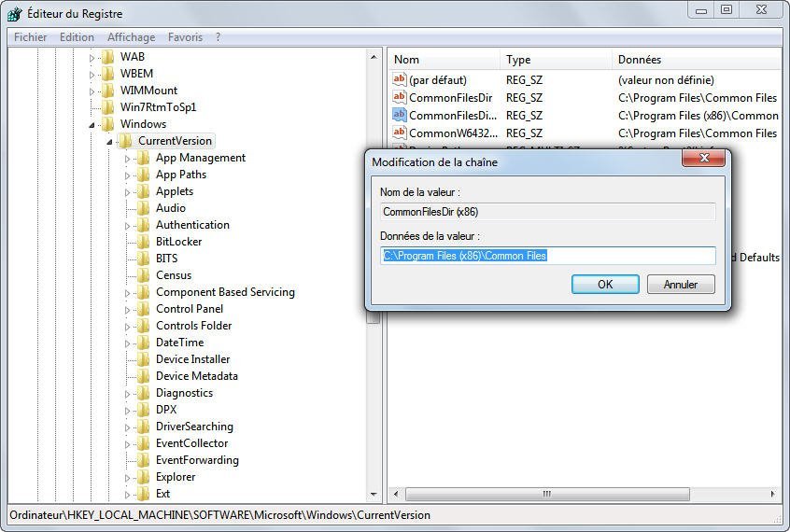The width and height of the screenshot is (790, 532).
Task: Click the horizontal scrollbar thumb in values pane
Action: click(x=547, y=494)
